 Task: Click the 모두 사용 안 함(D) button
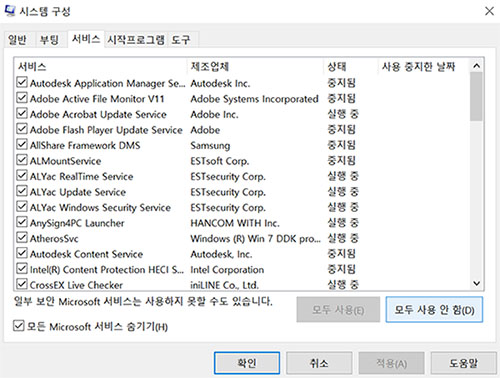click(x=434, y=310)
